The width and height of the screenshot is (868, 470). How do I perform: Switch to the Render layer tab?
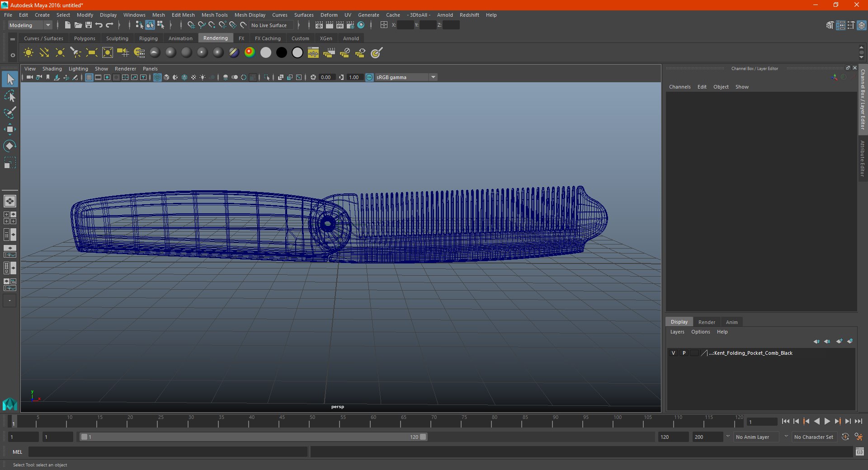pos(707,322)
